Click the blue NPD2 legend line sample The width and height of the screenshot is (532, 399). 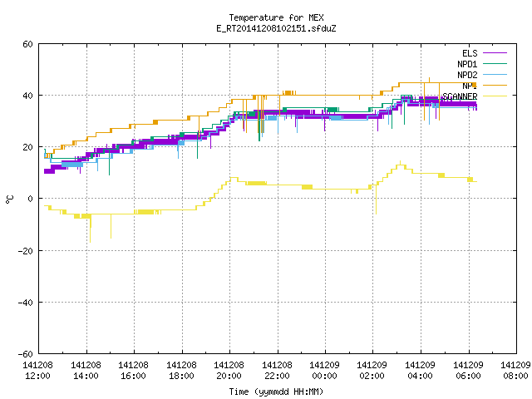(495, 74)
